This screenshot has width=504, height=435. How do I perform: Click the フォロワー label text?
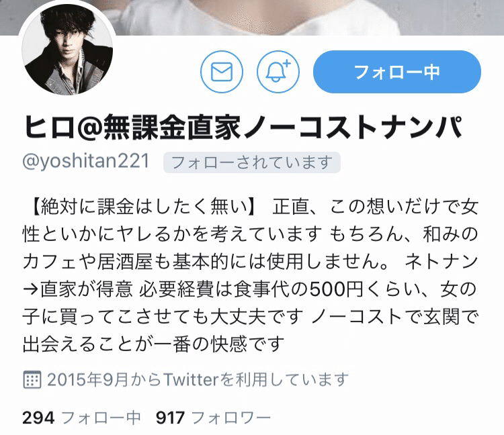click(x=231, y=418)
